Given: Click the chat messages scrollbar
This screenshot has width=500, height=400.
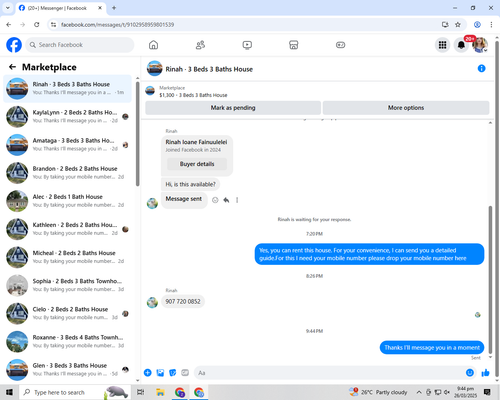Looking at the screenshot, I should [490, 280].
